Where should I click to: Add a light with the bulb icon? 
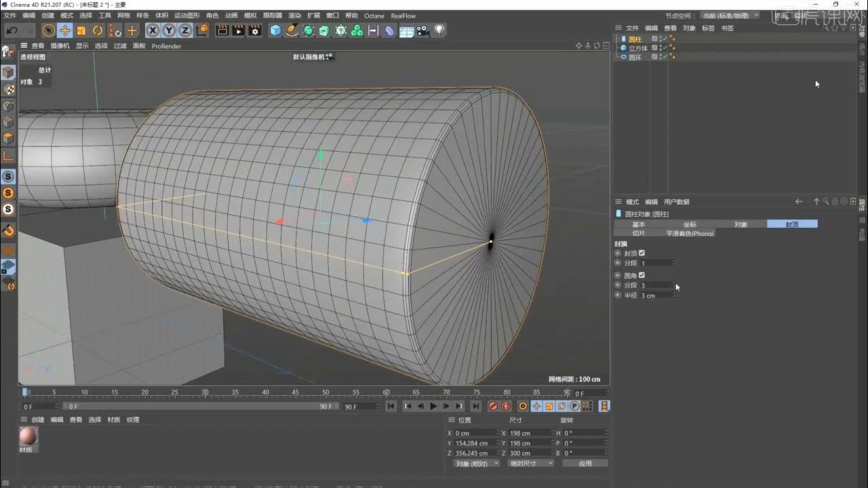(x=439, y=30)
